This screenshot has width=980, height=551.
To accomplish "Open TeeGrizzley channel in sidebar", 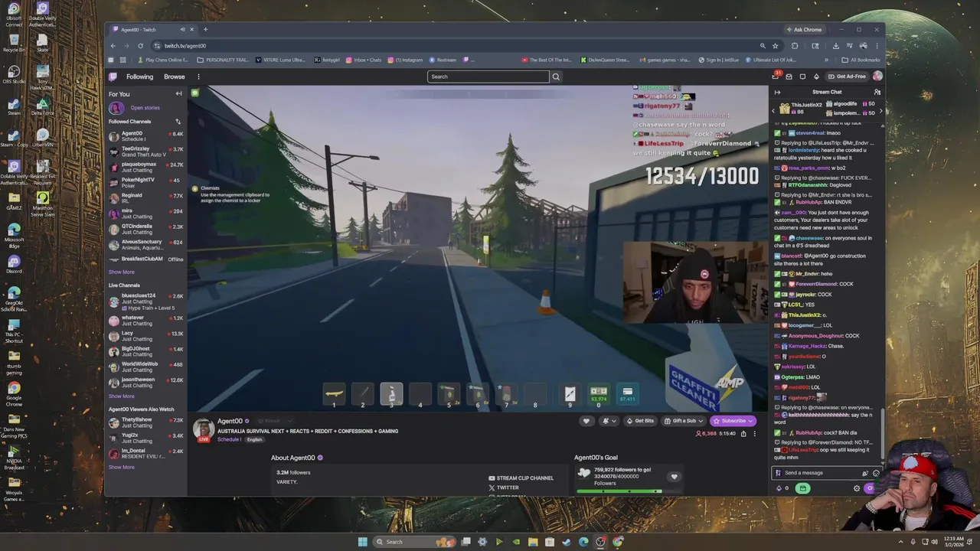I will pos(145,152).
